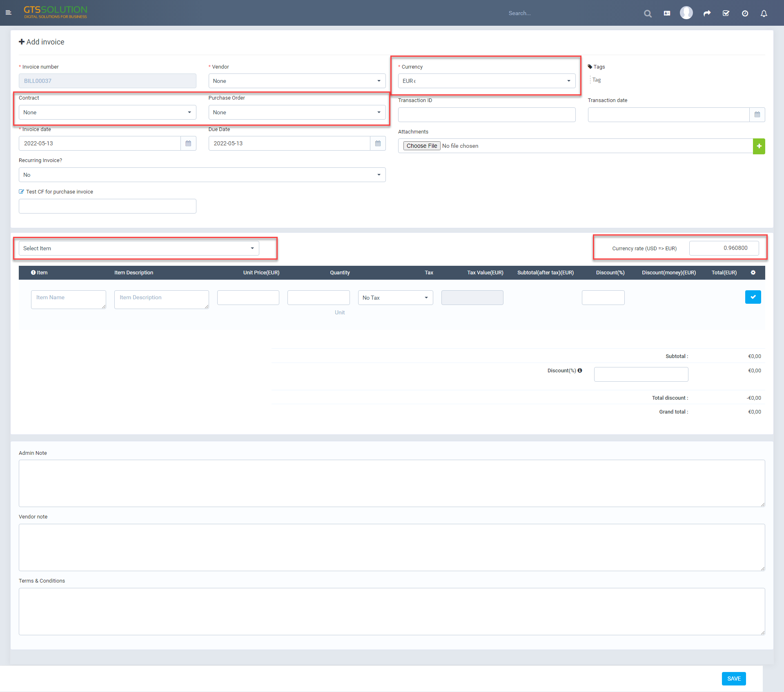Open the items table settings gear

(x=753, y=273)
